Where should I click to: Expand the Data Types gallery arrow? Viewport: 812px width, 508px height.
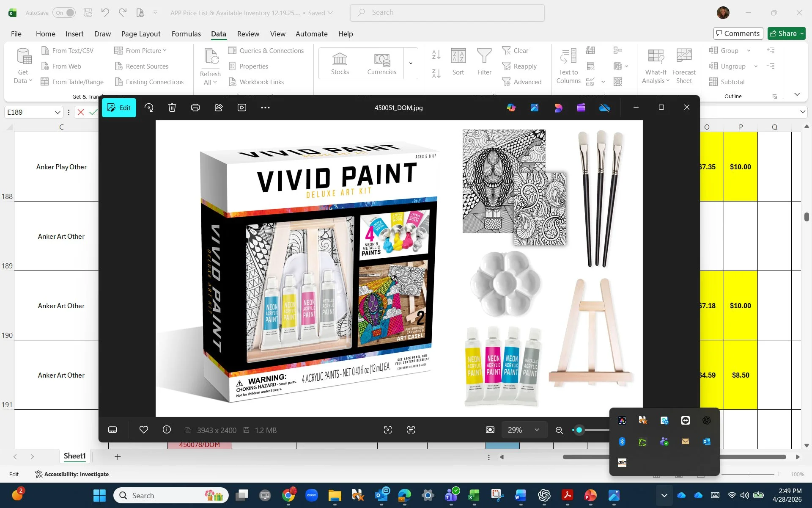coord(411,63)
